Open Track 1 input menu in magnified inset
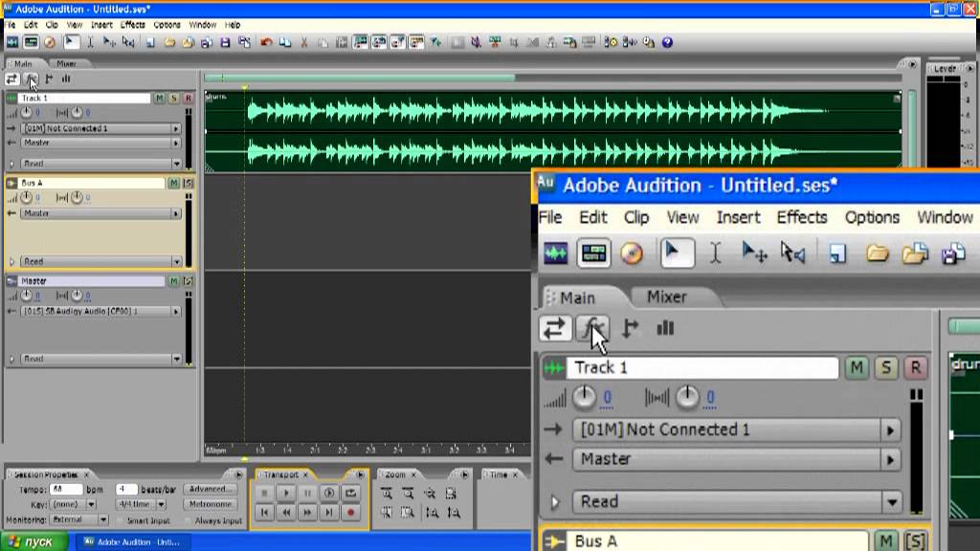Viewport: 980px width, 551px height. [x=890, y=430]
